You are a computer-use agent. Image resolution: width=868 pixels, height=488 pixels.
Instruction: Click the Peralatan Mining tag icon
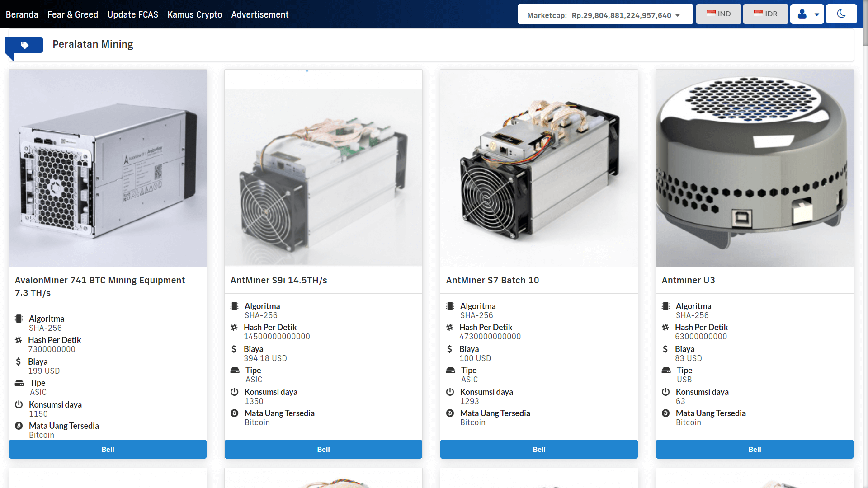point(24,45)
